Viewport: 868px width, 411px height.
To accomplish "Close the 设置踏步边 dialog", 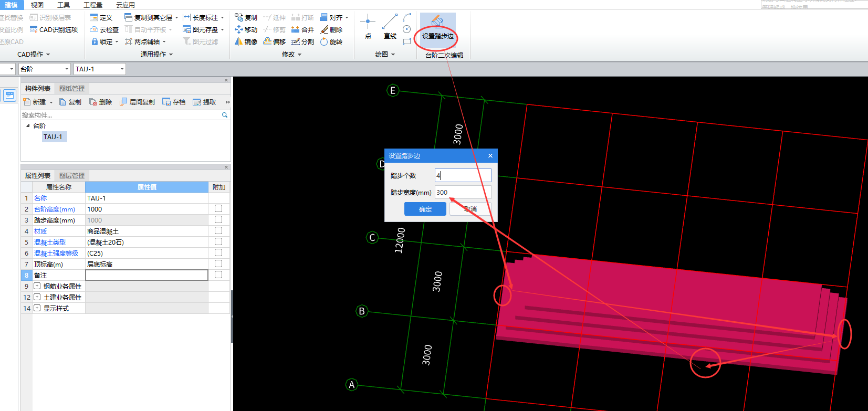I will point(490,155).
